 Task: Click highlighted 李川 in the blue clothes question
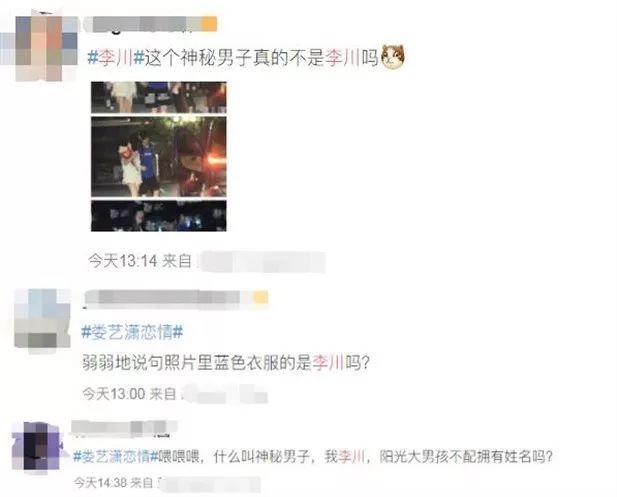[x=329, y=362]
